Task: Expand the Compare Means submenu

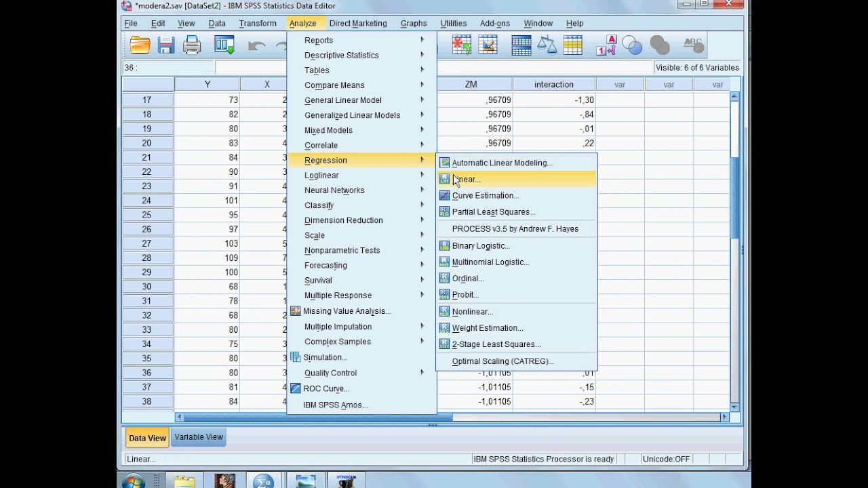Action: pyautogui.click(x=361, y=85)
